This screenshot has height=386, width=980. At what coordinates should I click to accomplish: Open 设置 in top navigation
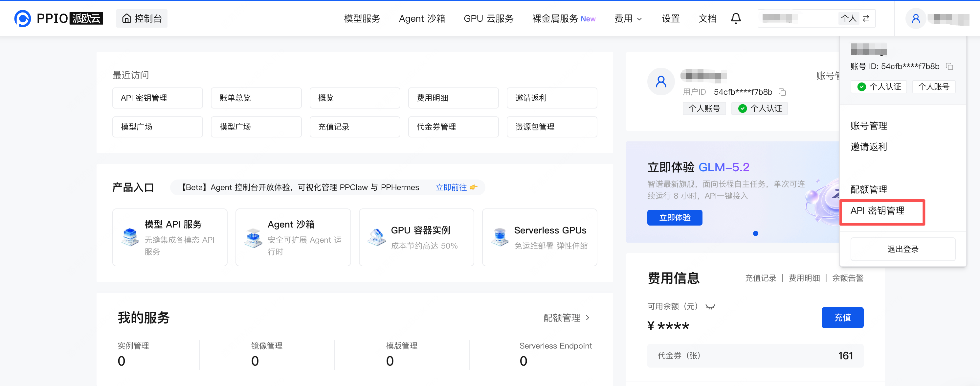click(x=671, y=19)
